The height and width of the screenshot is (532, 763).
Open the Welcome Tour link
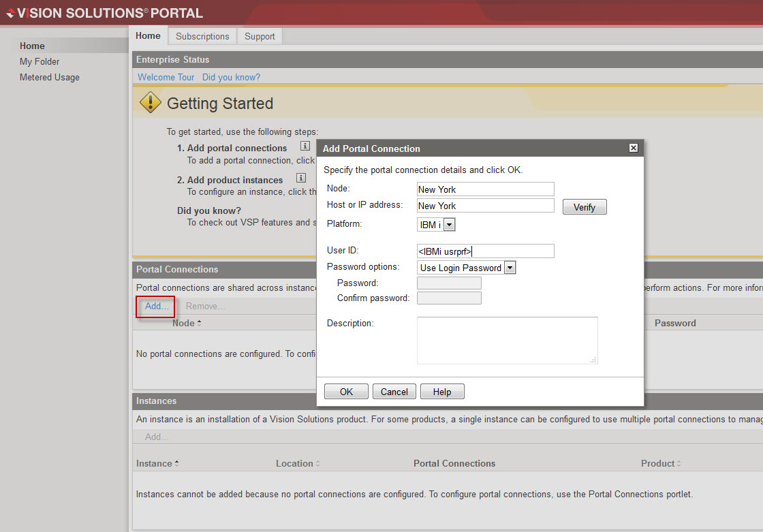pyautogui.click(x=166, y=77)
